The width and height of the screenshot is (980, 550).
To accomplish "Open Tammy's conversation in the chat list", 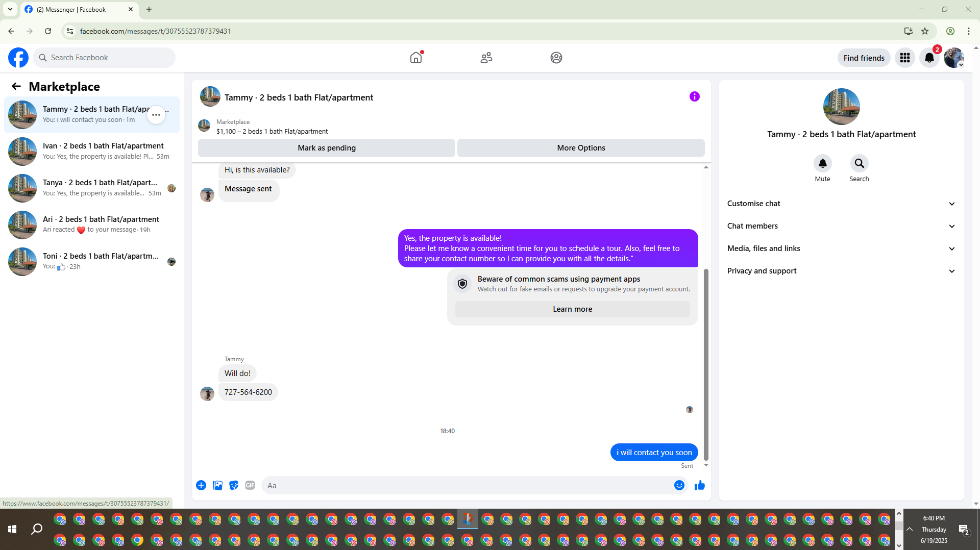I will (92, 115).
